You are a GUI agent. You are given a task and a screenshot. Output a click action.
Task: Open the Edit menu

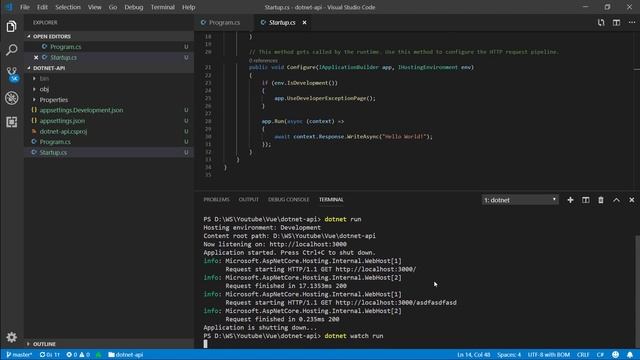click(42, 7)
